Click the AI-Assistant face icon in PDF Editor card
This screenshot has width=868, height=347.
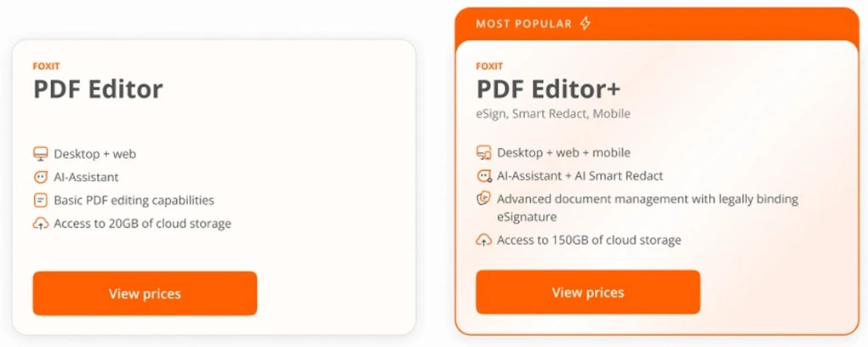(x=40, y=177)
